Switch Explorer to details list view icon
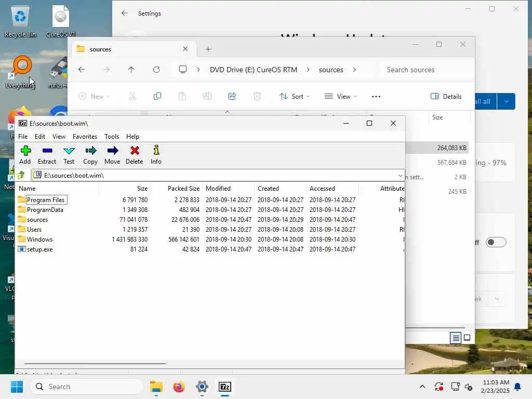 click(456, 338)
